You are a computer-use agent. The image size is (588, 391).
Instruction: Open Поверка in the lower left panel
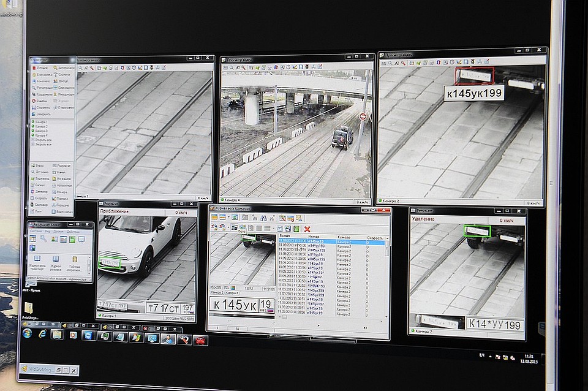[61, 199]
